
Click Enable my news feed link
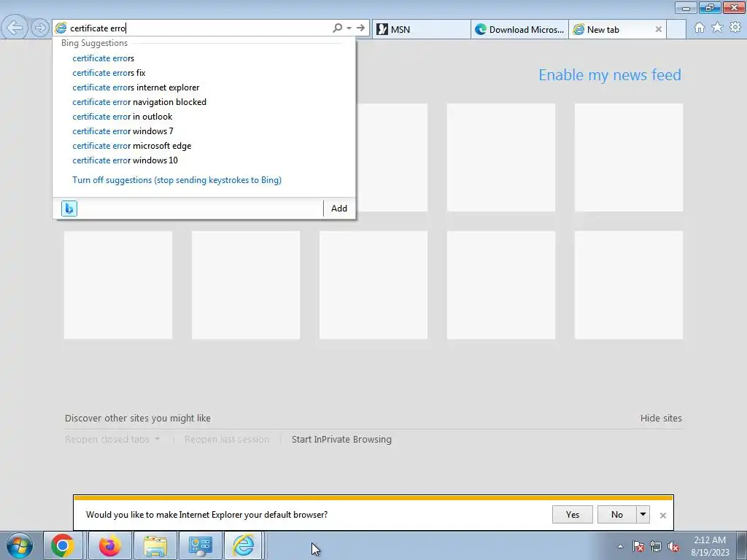point(610,75)
